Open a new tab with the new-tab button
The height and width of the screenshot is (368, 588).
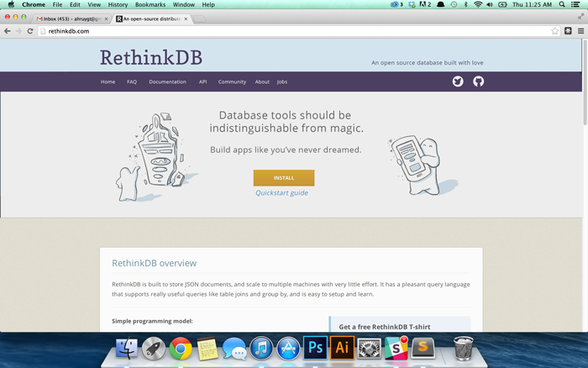pos(200,19)
